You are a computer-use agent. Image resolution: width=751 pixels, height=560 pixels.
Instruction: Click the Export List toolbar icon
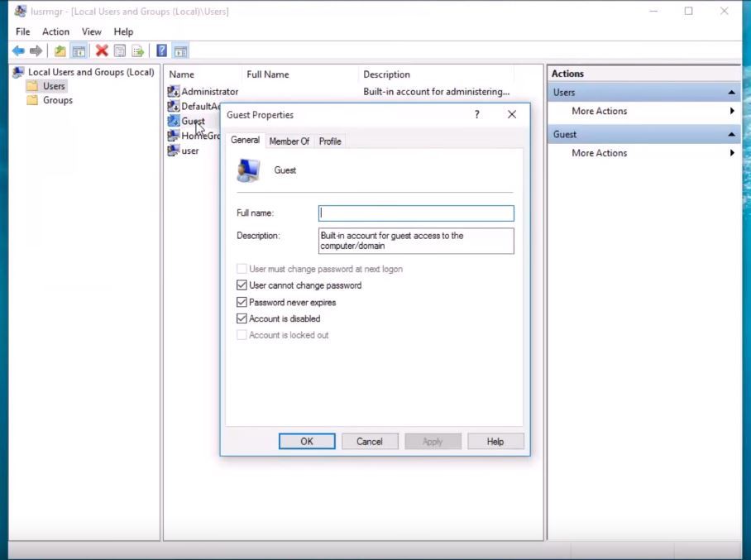point(137,50)
